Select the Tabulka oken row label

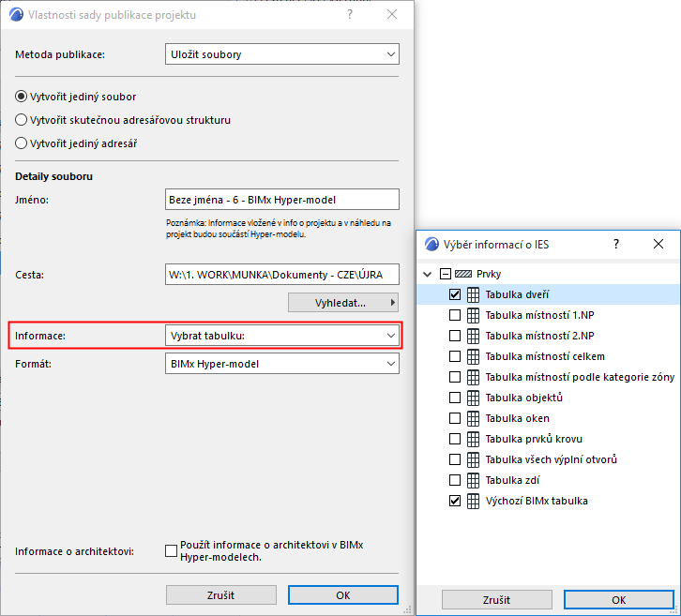517,418
